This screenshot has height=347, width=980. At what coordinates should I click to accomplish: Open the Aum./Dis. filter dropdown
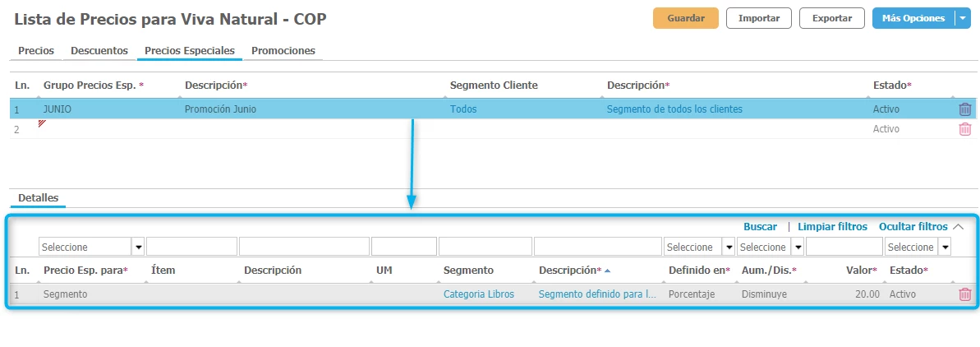pyautogui.click(x=797, y=247)
